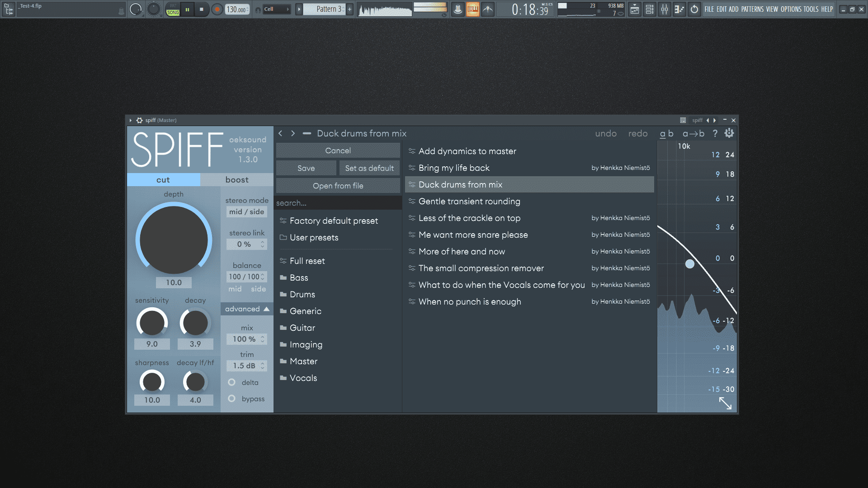868x488 pixels.
Task: Click the next preset chevron in spiff
Action: (x=293, y=133)
